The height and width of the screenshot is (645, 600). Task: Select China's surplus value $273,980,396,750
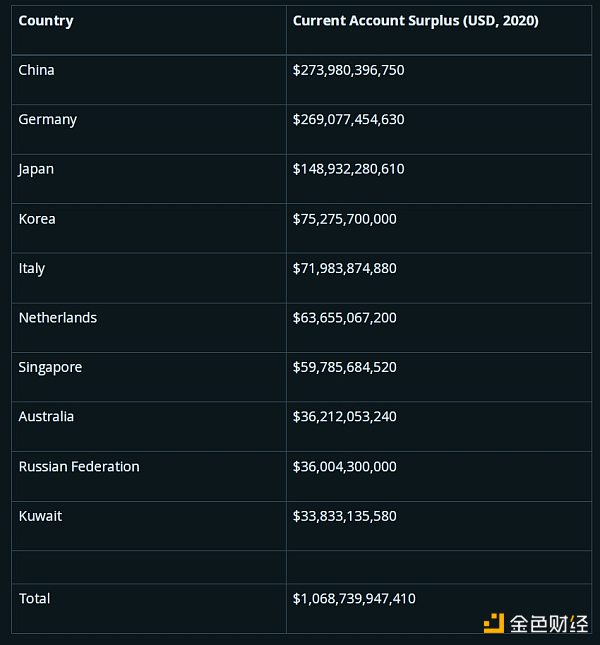[348, 70]
